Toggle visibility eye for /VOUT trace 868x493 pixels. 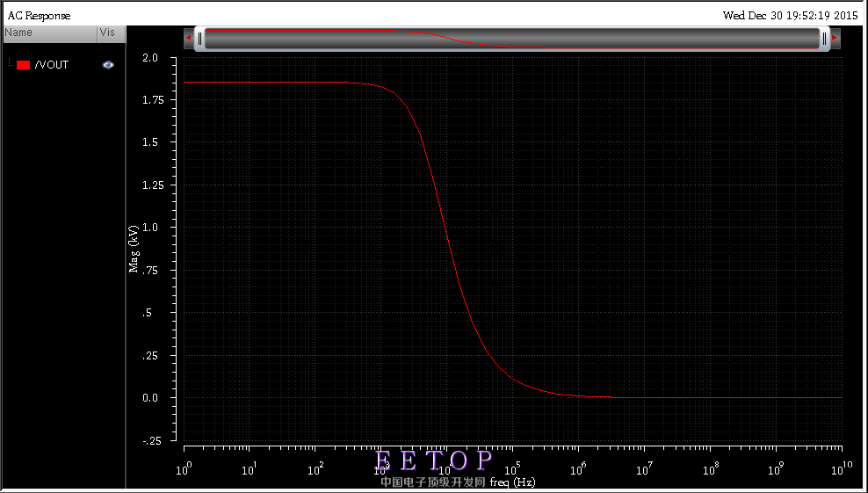click(x=108, y=65)
